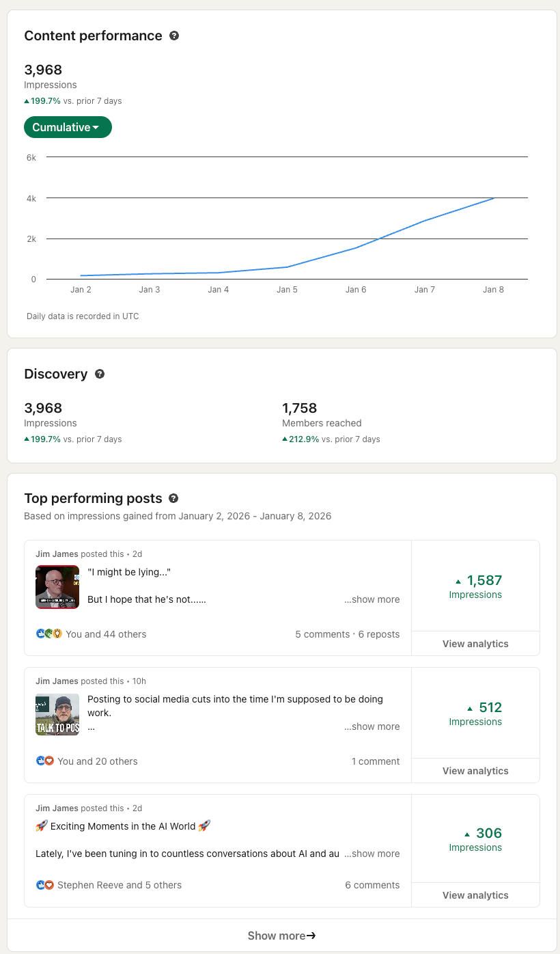Click Show more at bottom of posts list

point(281,936)
